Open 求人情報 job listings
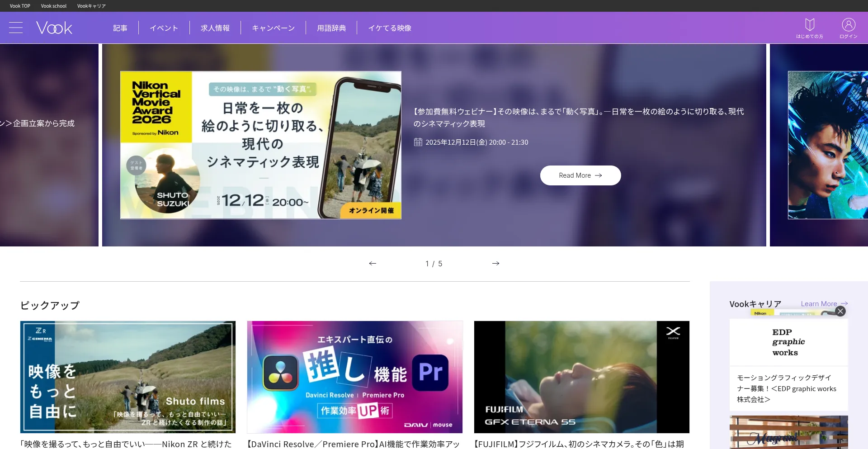Viewport: 868px width, 449px height. (215, 28)
